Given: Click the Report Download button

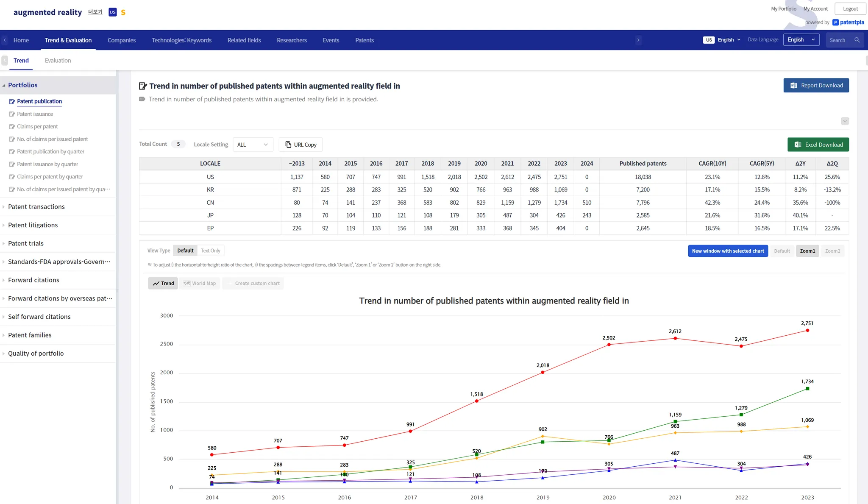Looking at the screenshot, I should click(x=816, y=85).
